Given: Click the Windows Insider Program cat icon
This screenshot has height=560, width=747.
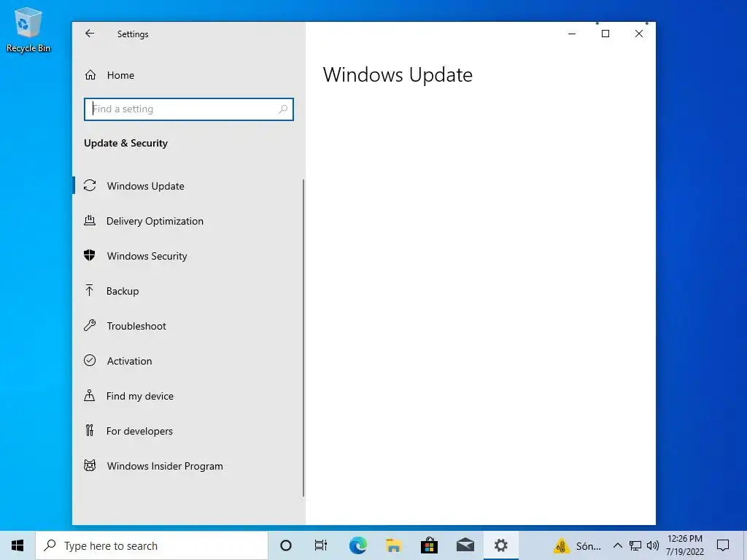Looking at the screenshot, I should (90, 465).
